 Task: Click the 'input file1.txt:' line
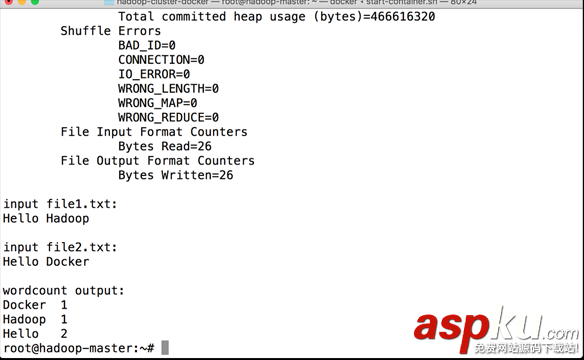pos(60,204)
